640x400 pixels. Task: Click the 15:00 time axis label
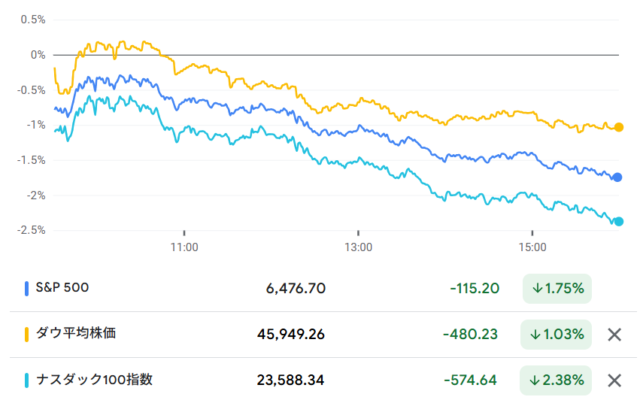pos(532,246)
